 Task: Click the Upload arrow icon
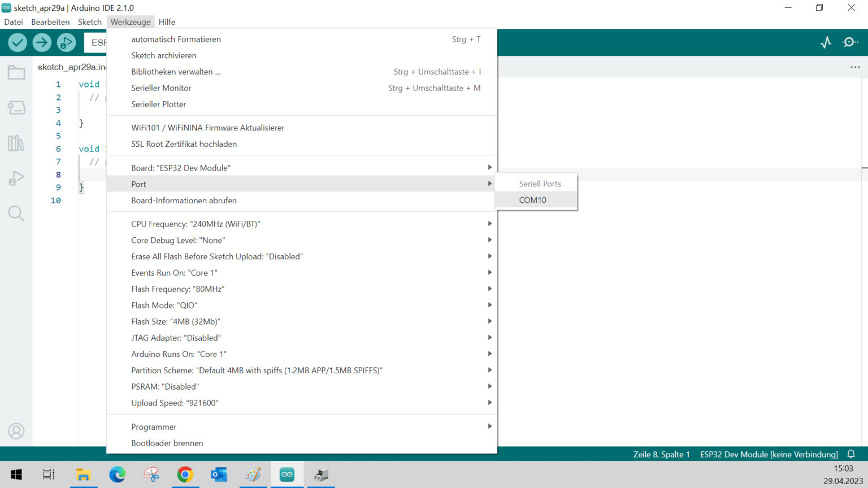[x=42, y=42]
